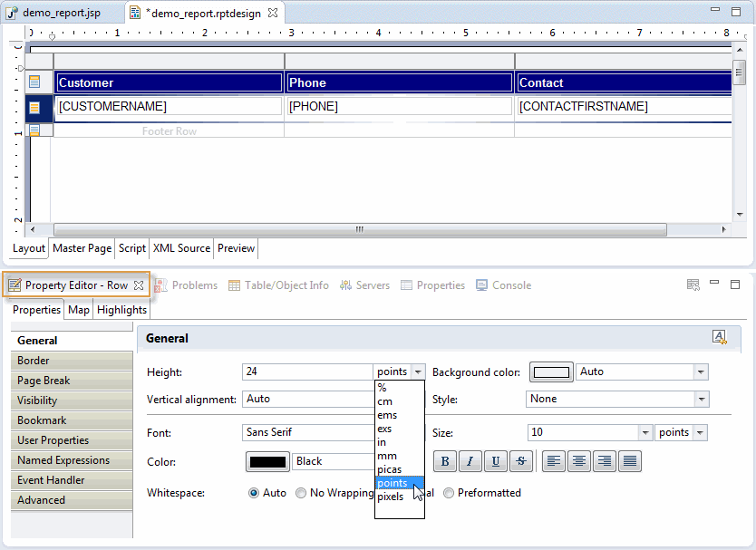Click the Contact header cell

(x=625, y=82)
